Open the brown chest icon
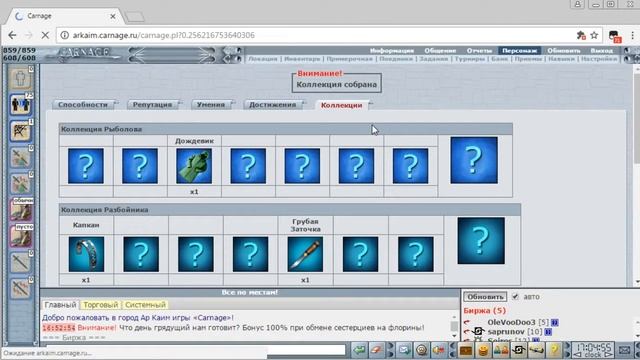Viewport: 640px width, 360px height. (x=466, y=350)
